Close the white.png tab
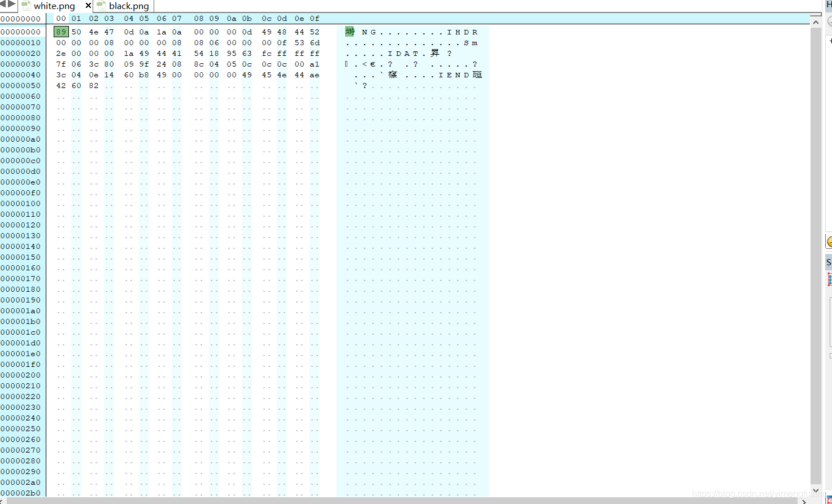 (88, 6)
